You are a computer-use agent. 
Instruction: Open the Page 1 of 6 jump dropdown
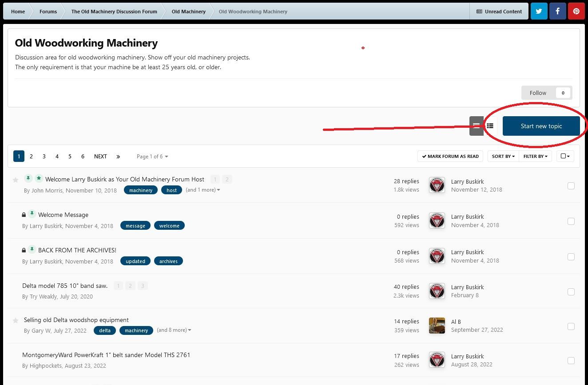point(152,156)
